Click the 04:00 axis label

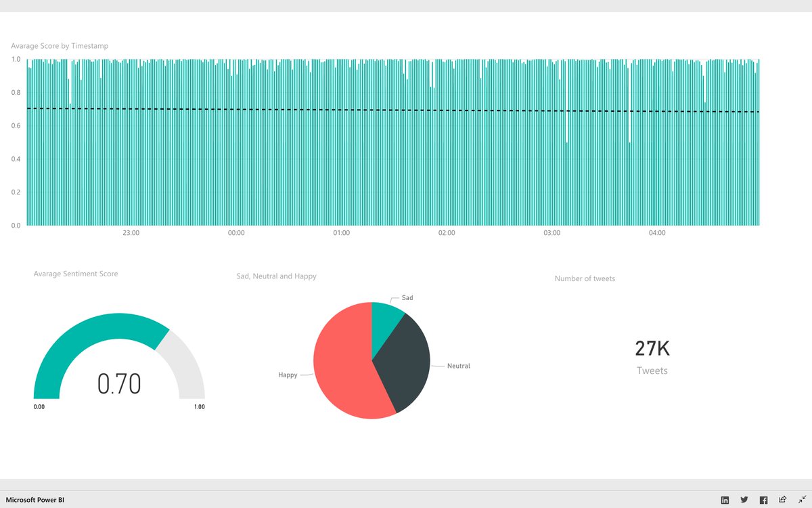click(657, 233)
